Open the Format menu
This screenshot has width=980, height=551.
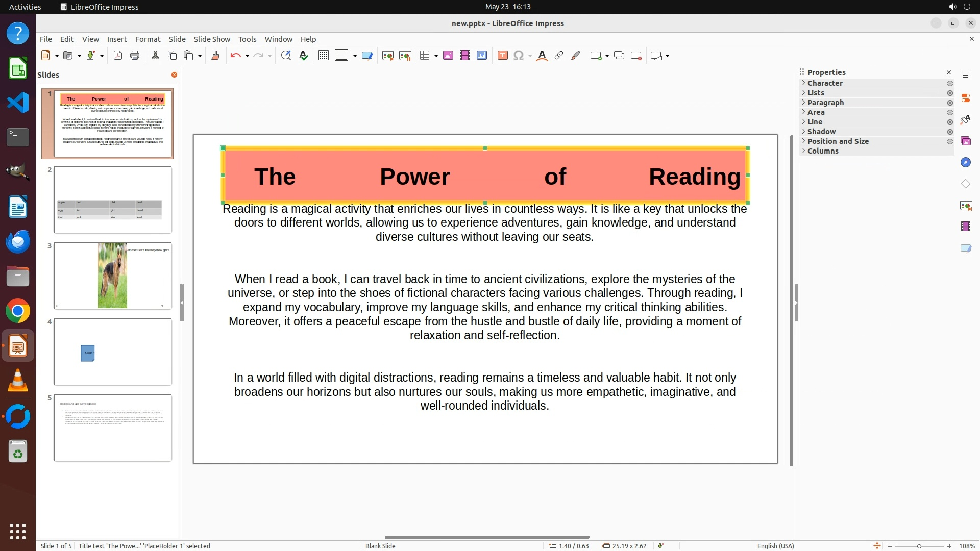148,39
